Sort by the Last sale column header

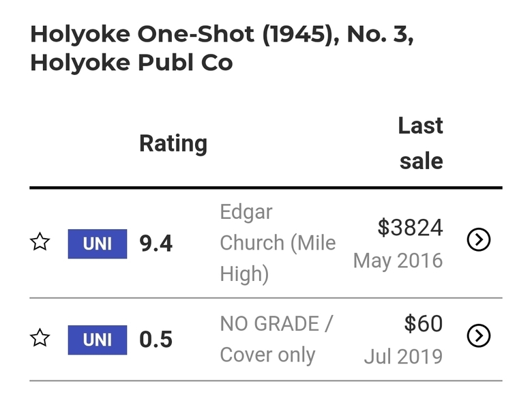coord(421,143)
